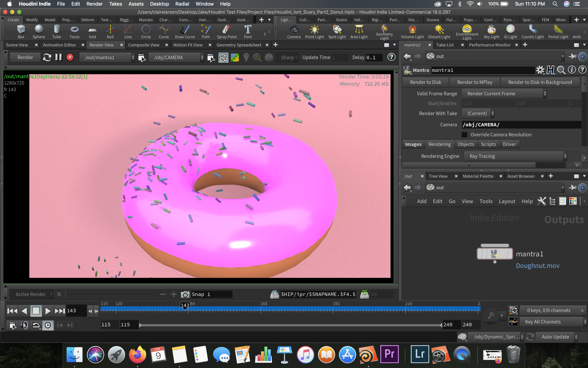Viewport: 588px width, 368px height.
Task: Add a Point Light
Action: coord(314,32)
